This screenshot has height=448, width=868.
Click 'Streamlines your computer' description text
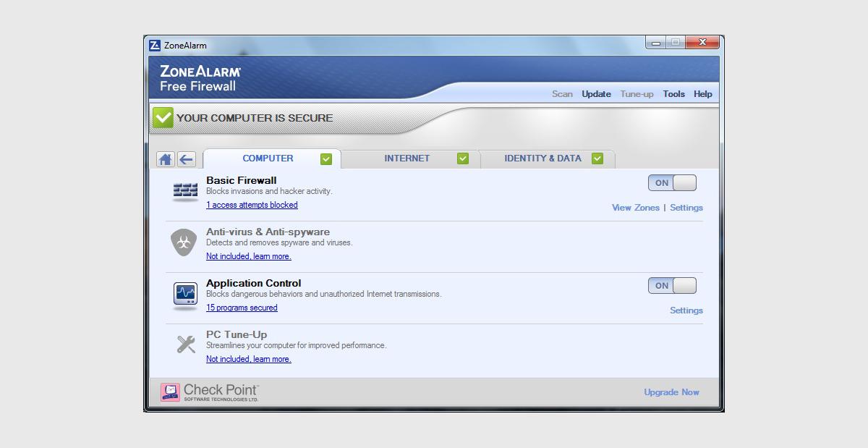(x=297, y=346)
